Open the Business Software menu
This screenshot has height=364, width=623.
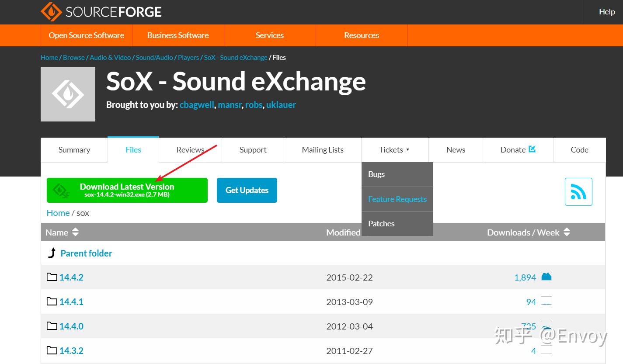point(178,35)
